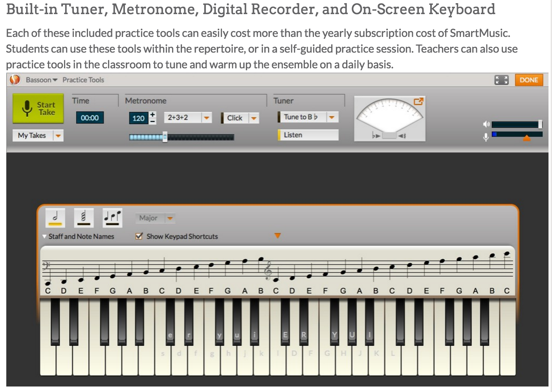Screen dimensions: 554x392
Task: Toggle the Tune to B-flat button
Action: tap(302, 117)
